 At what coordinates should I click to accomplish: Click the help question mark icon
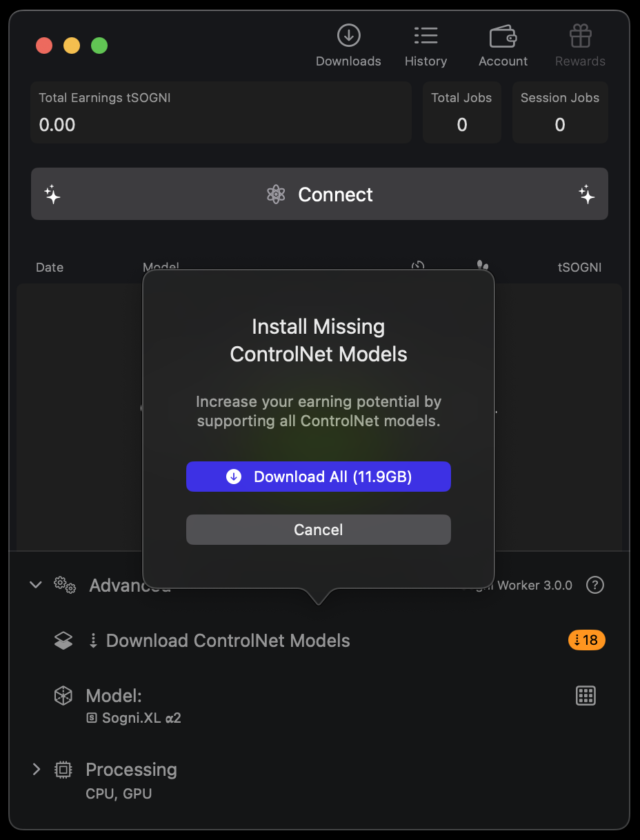click(x=594, y=585)
